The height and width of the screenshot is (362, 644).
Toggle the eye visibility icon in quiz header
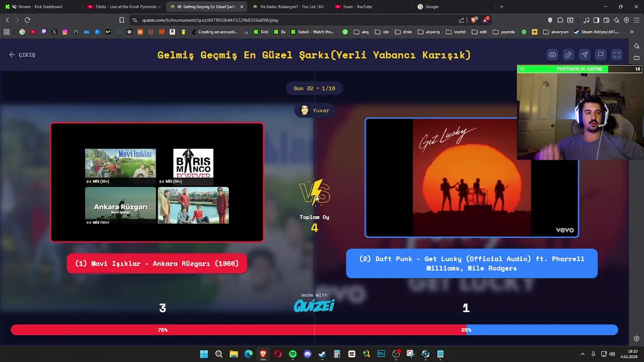click(x=552, y=55)
